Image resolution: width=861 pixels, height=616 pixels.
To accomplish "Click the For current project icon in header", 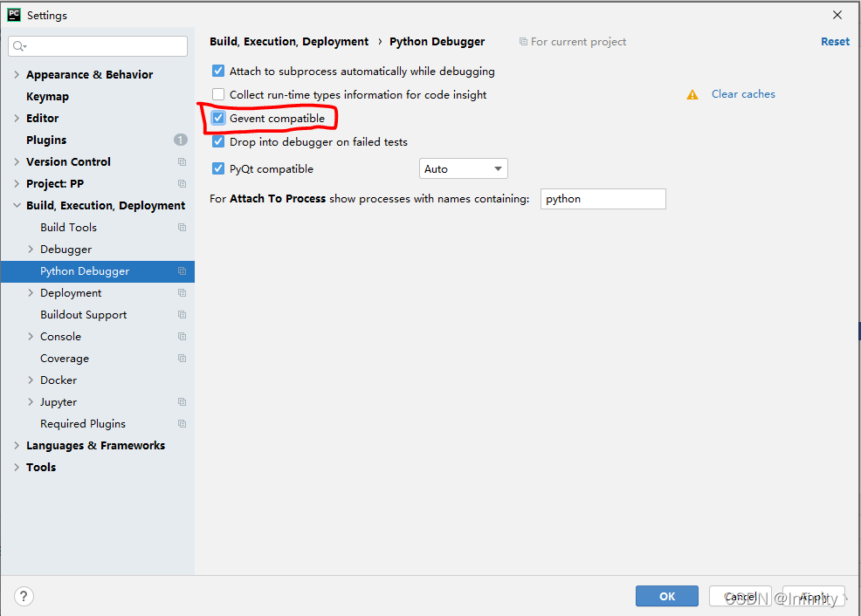I will [x=523, y=42].
